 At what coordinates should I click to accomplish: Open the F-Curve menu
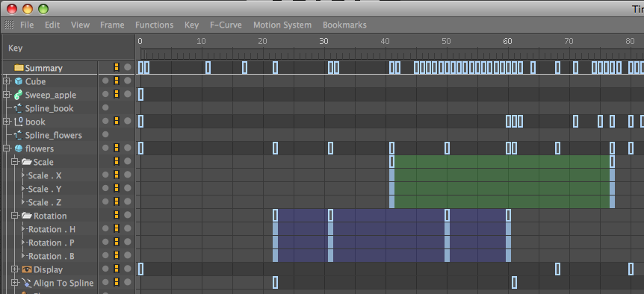pyautogui.click(x=226, y=25)
